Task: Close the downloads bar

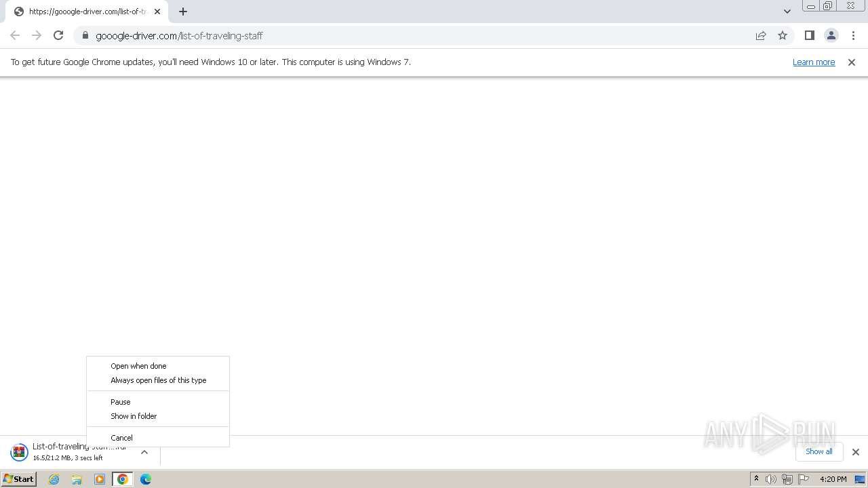Action: coord(856,452)
